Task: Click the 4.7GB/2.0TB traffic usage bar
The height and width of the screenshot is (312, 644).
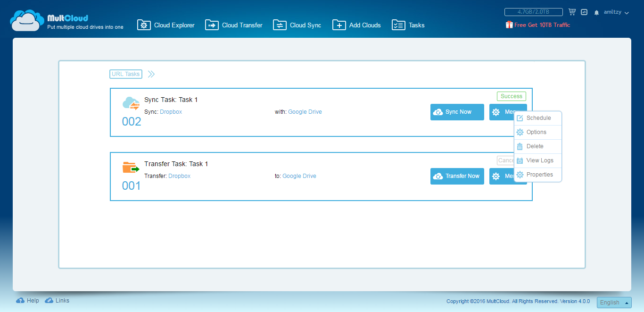Action: coord(534,12)
